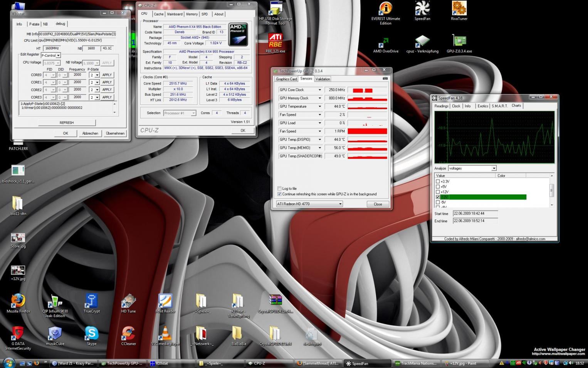Click GPU-Z screenshot camera icon

point(385,78)
